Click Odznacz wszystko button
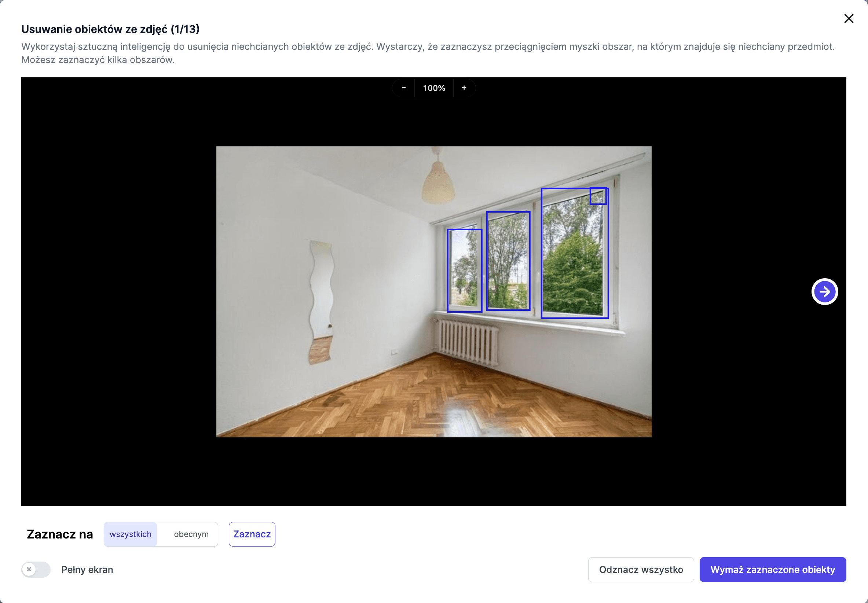Viewport: 868px width, 603px height. [x=641, y=569]
